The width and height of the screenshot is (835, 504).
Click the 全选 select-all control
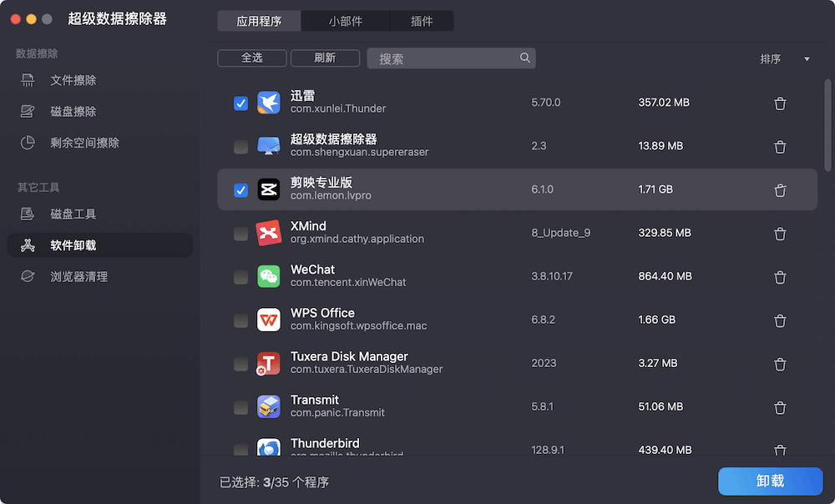[x=251, y=58]
